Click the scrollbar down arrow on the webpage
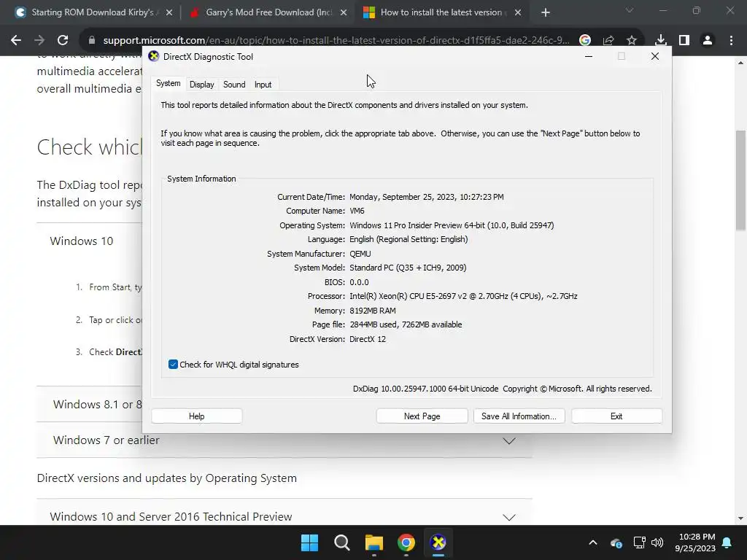 (x=740, y=518)
